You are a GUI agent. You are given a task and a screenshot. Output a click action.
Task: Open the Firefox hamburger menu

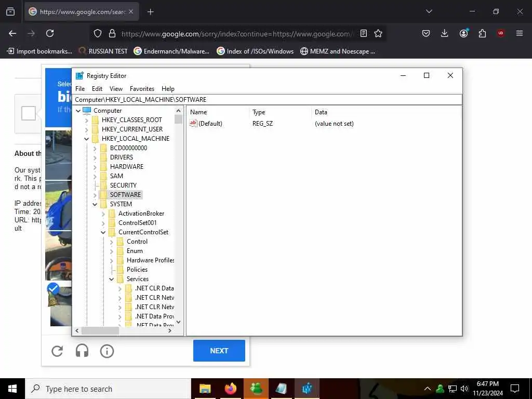[519, 33]
